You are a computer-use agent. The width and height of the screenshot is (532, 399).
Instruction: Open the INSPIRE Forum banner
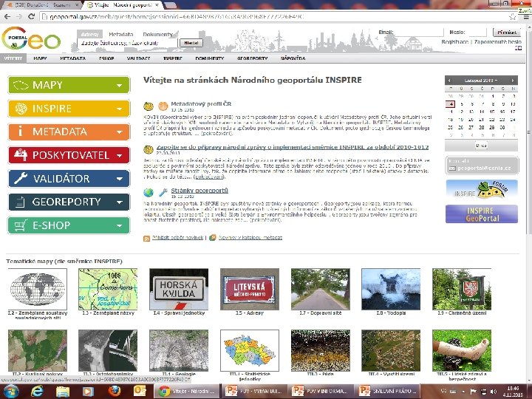[x=482, y=189]
